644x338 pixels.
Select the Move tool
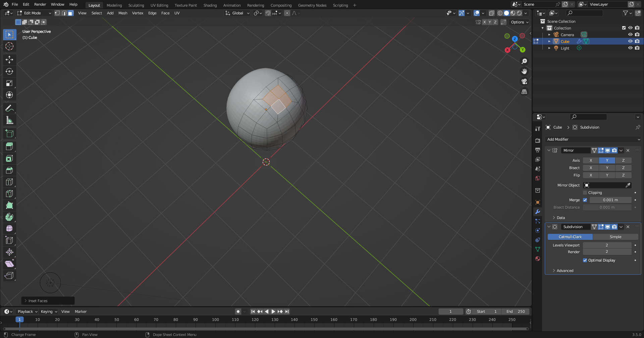click(9, 60)
